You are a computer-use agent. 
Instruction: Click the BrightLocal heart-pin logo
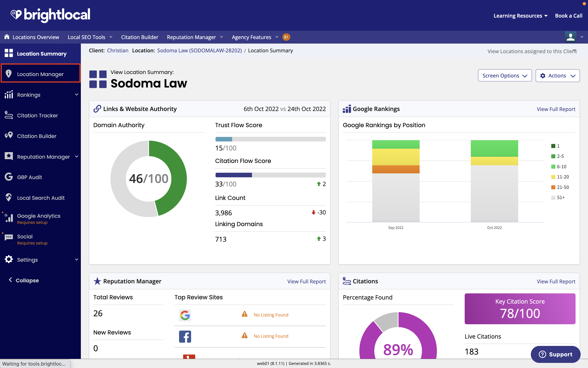16,15
